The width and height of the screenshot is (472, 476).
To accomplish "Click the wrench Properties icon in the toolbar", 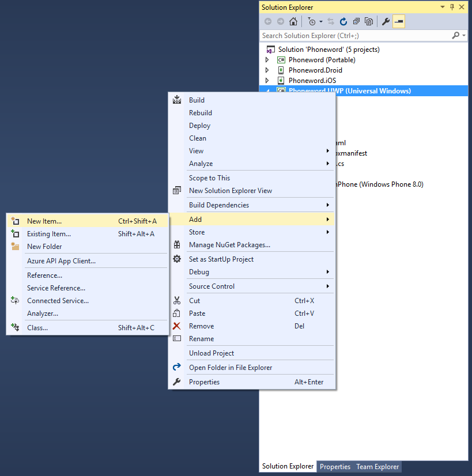I will 386,21.
